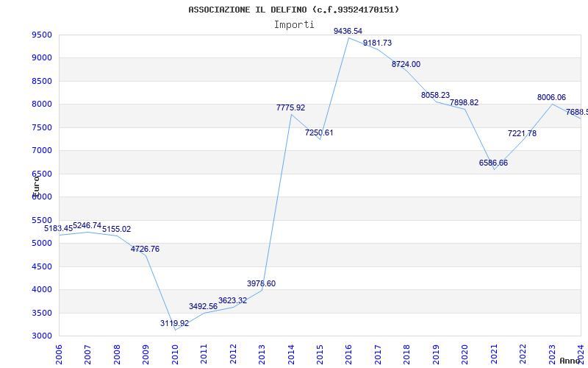Select the 8058.23 data label
The width and height of the screenshot is (588, 368).
click(x=435, y=95)
